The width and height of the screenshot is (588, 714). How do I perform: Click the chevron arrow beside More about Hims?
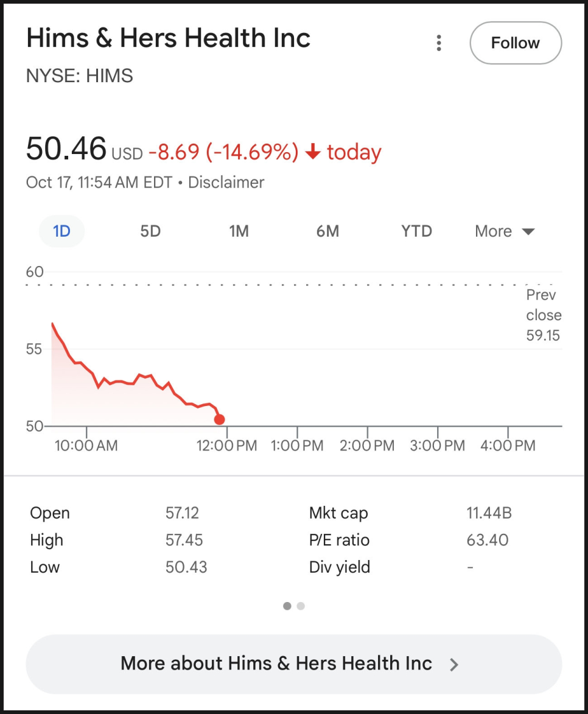[x=454, y=665]
